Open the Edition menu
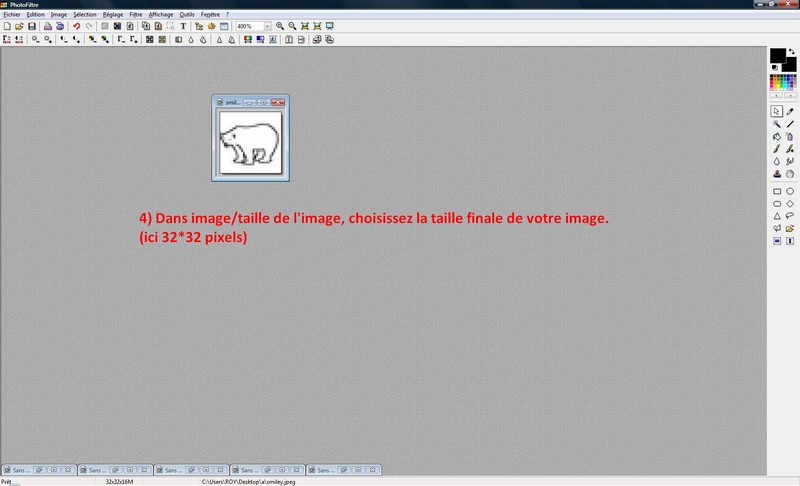 coord(35,15)
